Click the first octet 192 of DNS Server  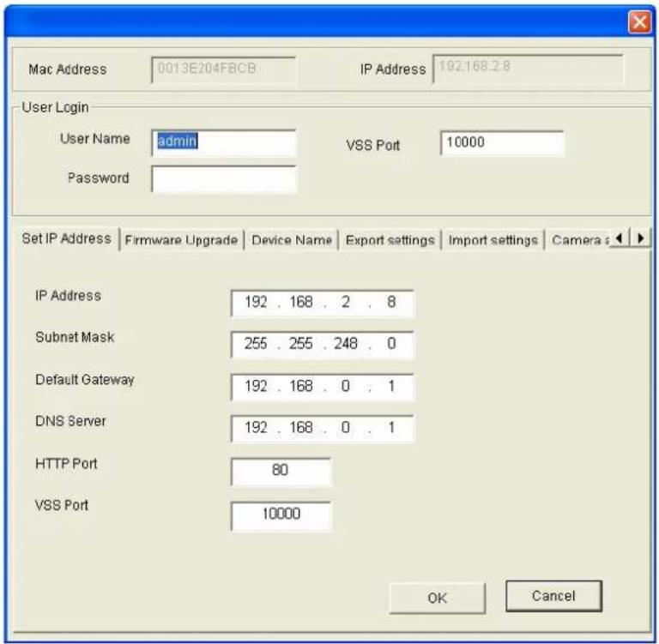(x=256, y=428)
